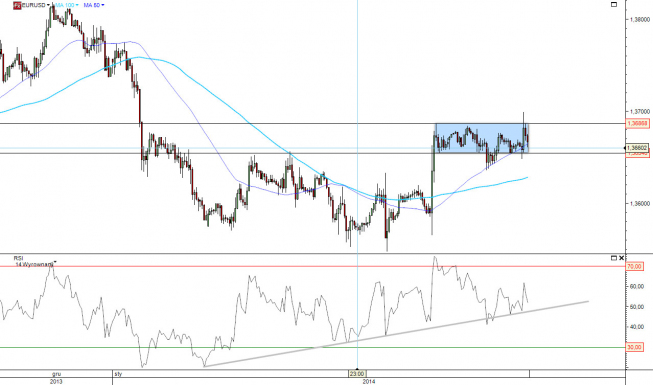
Task: Click the red 1,36868 price level label
Action: (638, 123)
